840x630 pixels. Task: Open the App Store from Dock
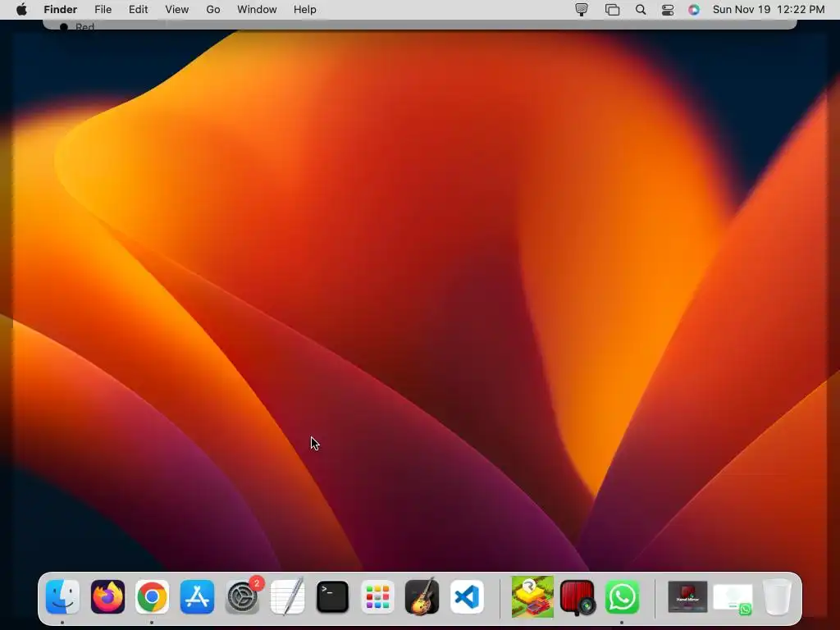pyautogui.click(x=197, y=596)
